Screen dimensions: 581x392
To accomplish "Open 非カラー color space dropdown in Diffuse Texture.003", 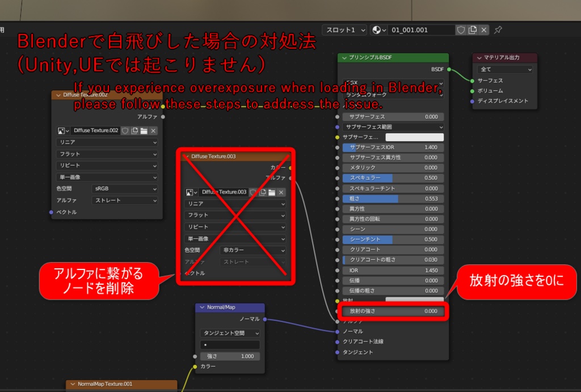I will tap(252, 251).
